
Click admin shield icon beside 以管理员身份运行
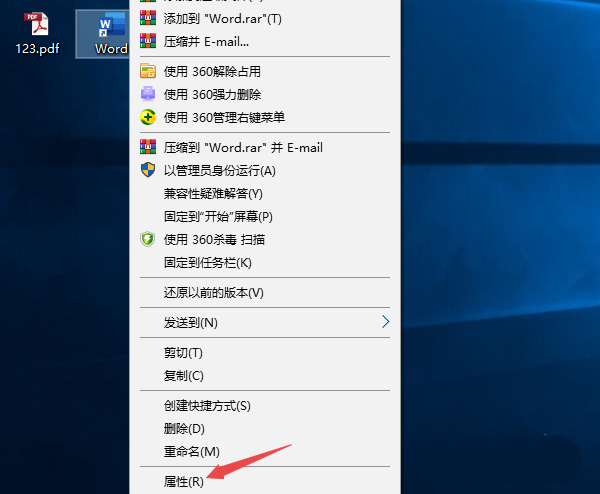(148, 170)
